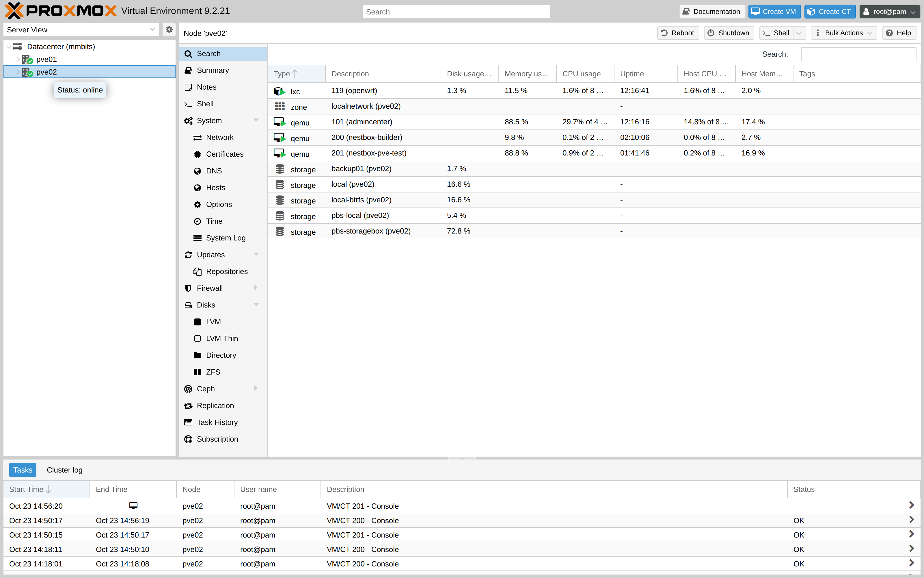924x578 pixels.
Task: Click the top global Search field
Action: point(456,12)
